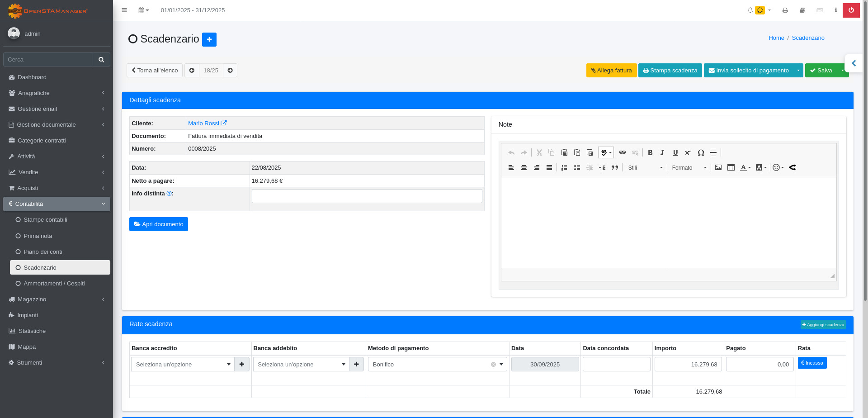
Task: Click the share icon in Note toolbar
Action: pyautogui.click(x=793, y=167)
